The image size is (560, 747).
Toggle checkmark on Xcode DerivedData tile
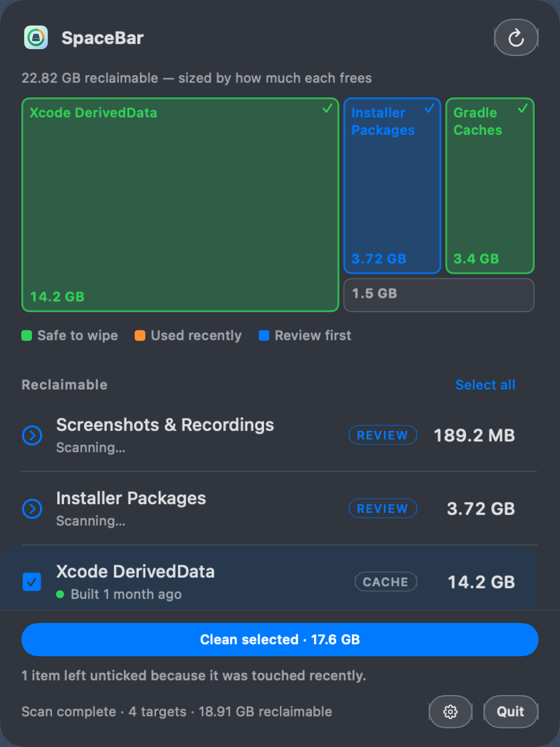(328, 108)
